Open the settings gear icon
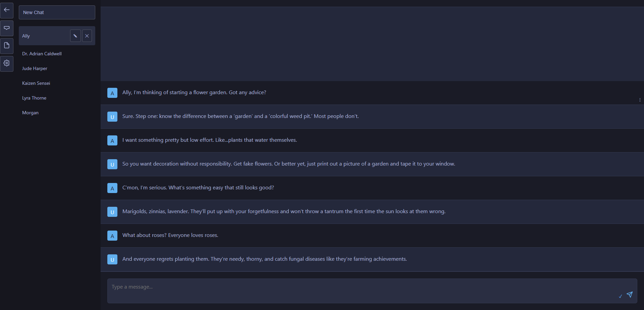 [7, 63]
